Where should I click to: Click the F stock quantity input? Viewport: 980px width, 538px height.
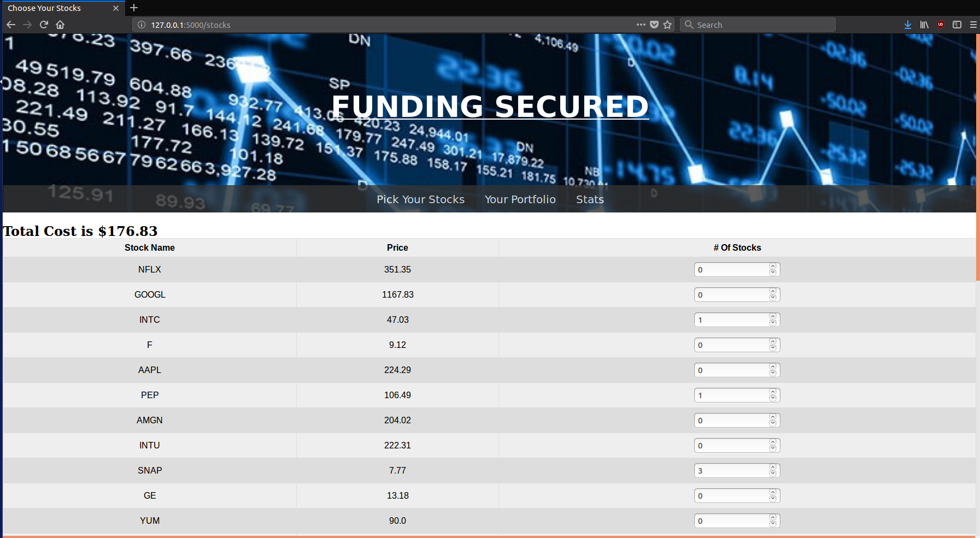(x=737, y=345)
